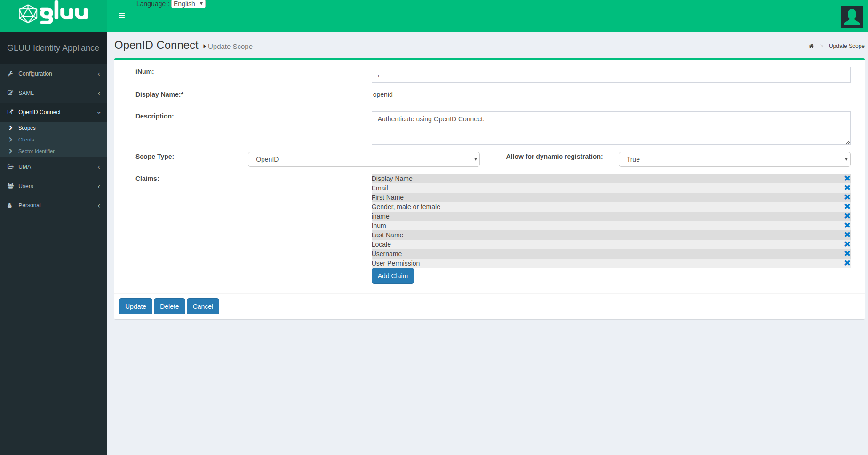868x455 pixels.
Task: Remove the Last Name claim
Action: coord(847,235)
